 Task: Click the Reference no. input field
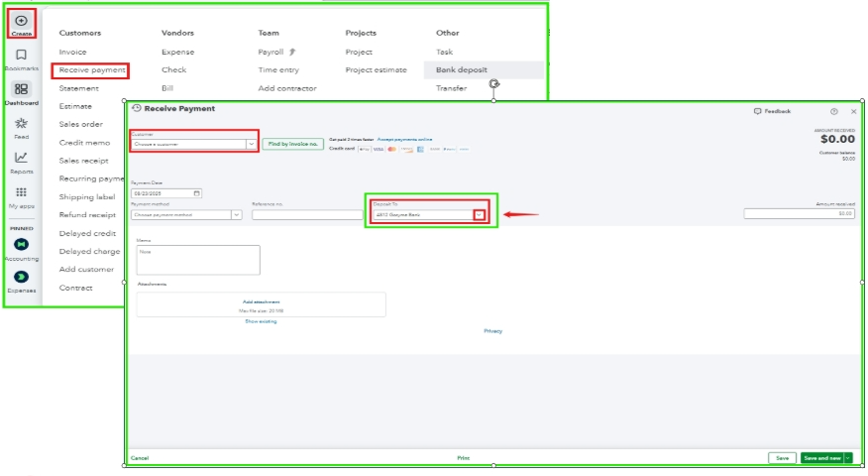307,215
